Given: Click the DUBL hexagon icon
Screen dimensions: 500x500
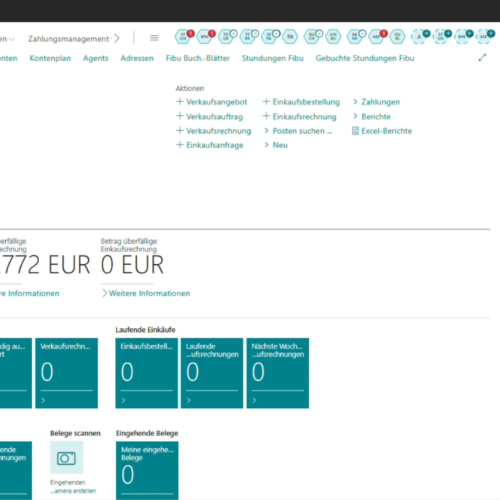Looking at the screenshot, I should [397, 37].
